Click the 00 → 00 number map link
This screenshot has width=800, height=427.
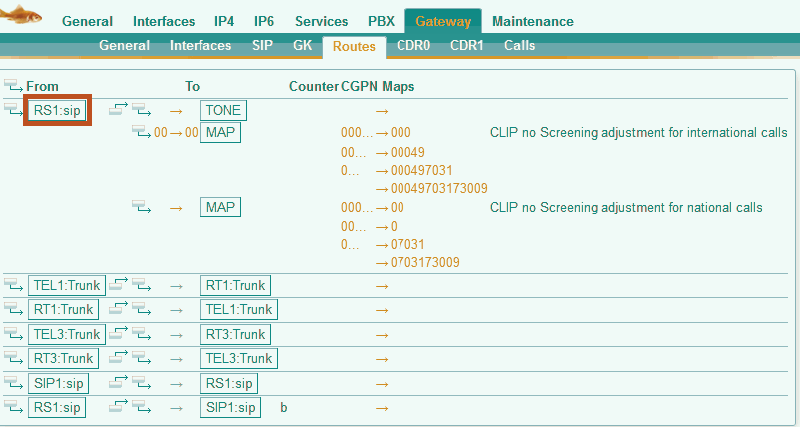coord(176,133)
